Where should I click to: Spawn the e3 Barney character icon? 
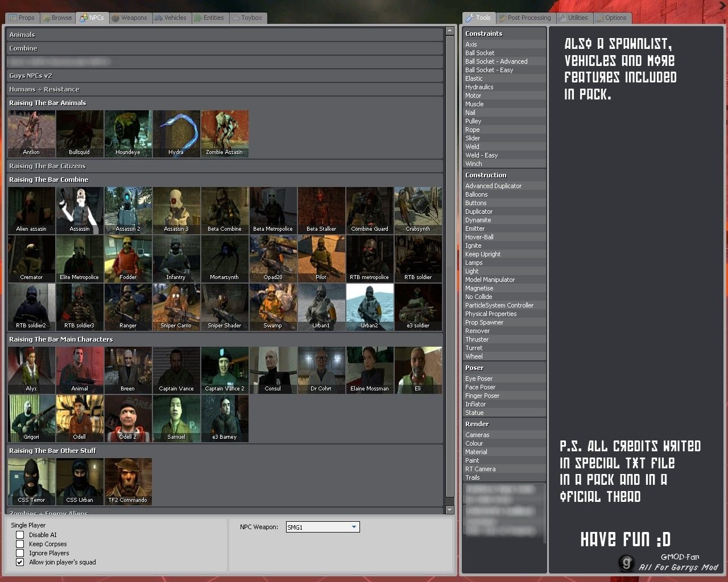pyautogui.click(x=225, y=418)
